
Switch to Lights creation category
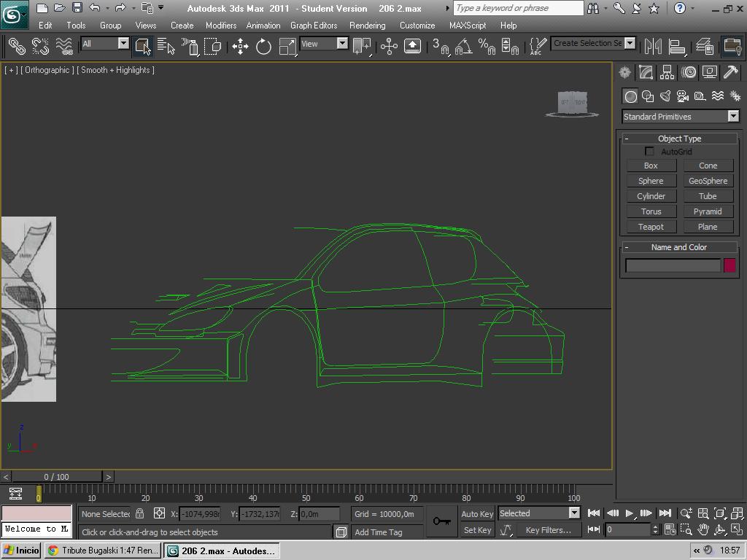click(x=665, y=96)
